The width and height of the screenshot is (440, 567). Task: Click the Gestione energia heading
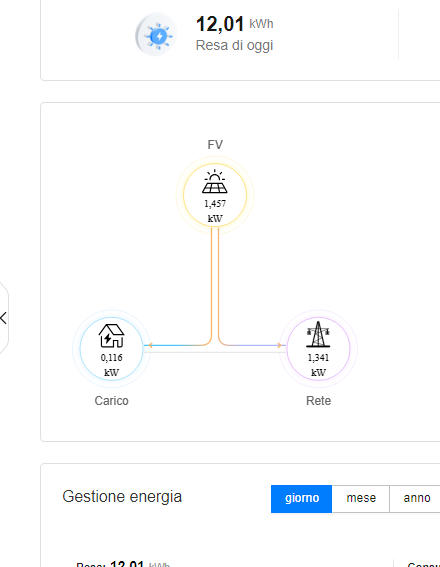[122, 496]
